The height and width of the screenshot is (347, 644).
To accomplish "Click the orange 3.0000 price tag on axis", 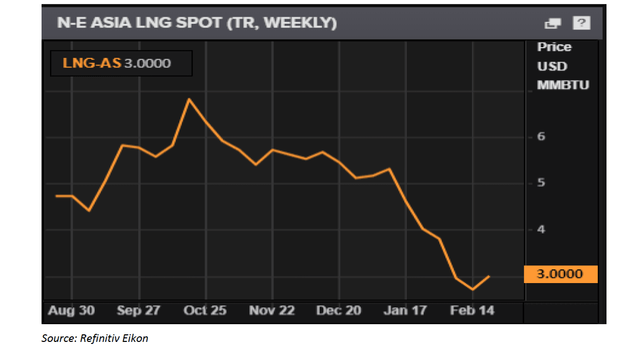I will [560, 274].
